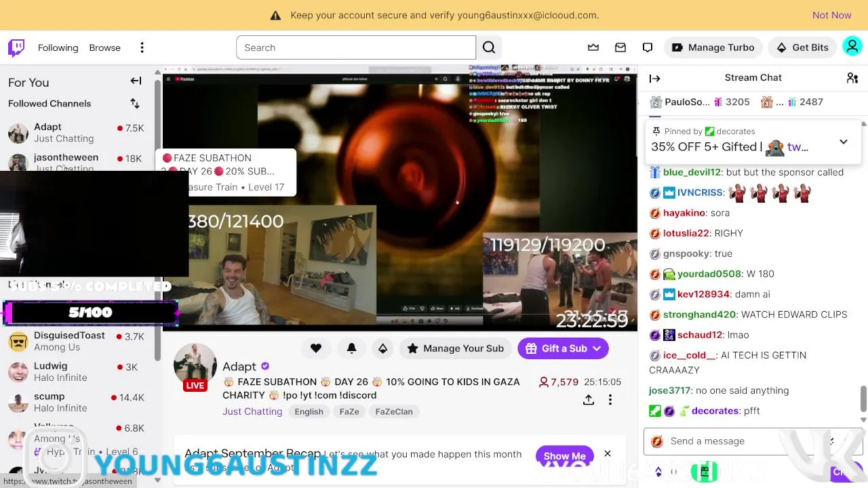Open DisguisedToast channel in sidebar
The width and height of the screenshot is (868, 488).
point(76,341)
